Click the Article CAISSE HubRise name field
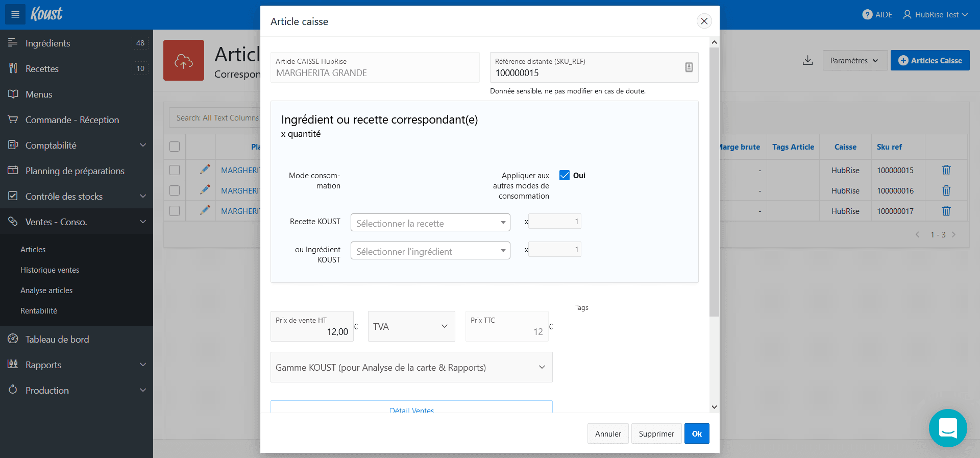 [375, 67]
